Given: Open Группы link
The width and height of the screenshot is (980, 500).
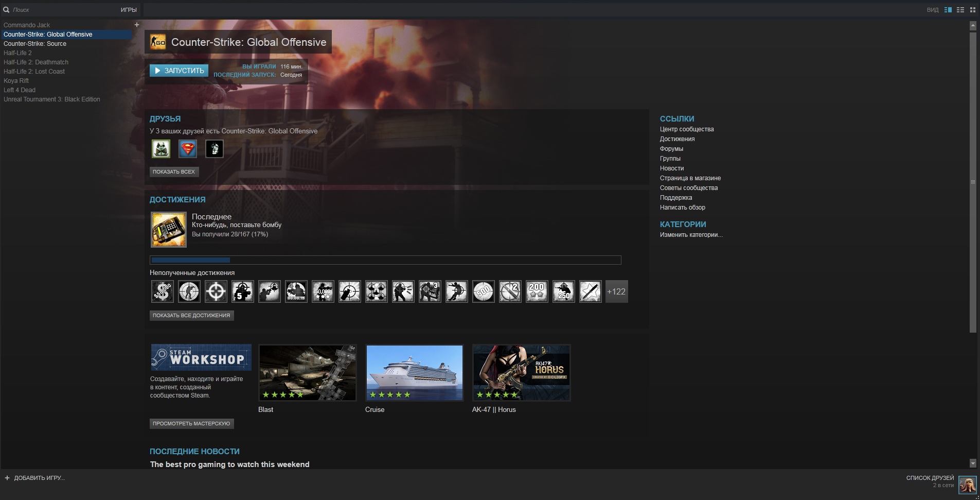Looking at the screenshot, I should 670,159.
